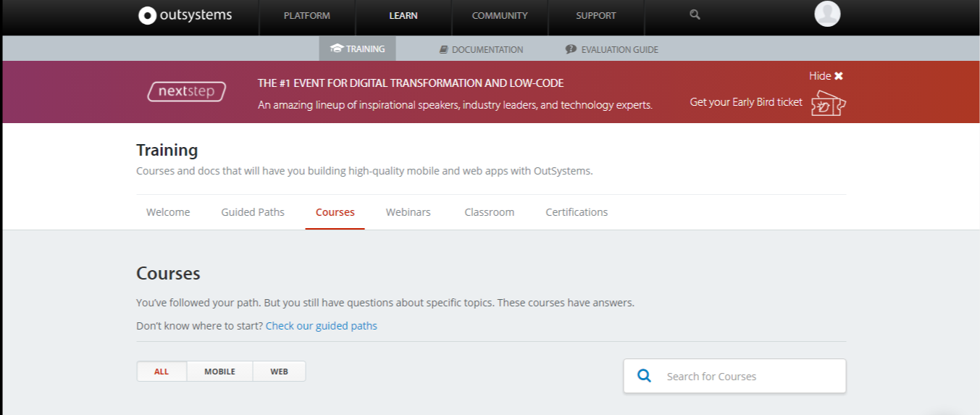Filter courses by Web
The image size is (980, 415).
click(x=279, y=372)
